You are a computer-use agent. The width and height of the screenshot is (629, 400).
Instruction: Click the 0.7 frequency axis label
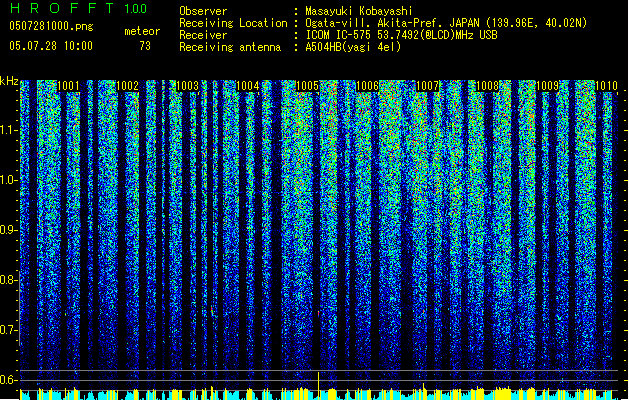coord(9,330)
